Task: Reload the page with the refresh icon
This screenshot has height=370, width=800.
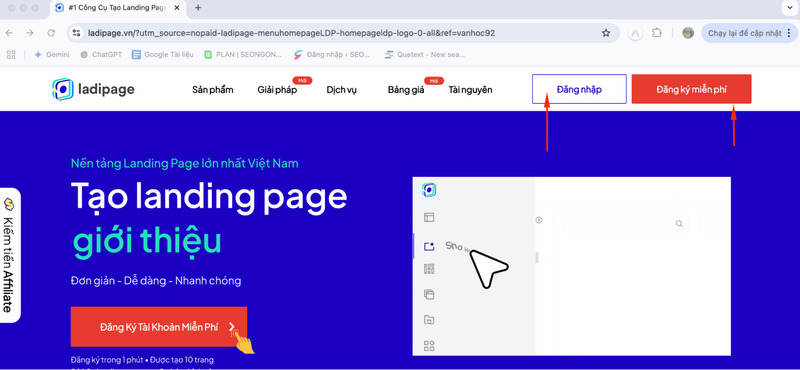Action: (x=51, y=33)
